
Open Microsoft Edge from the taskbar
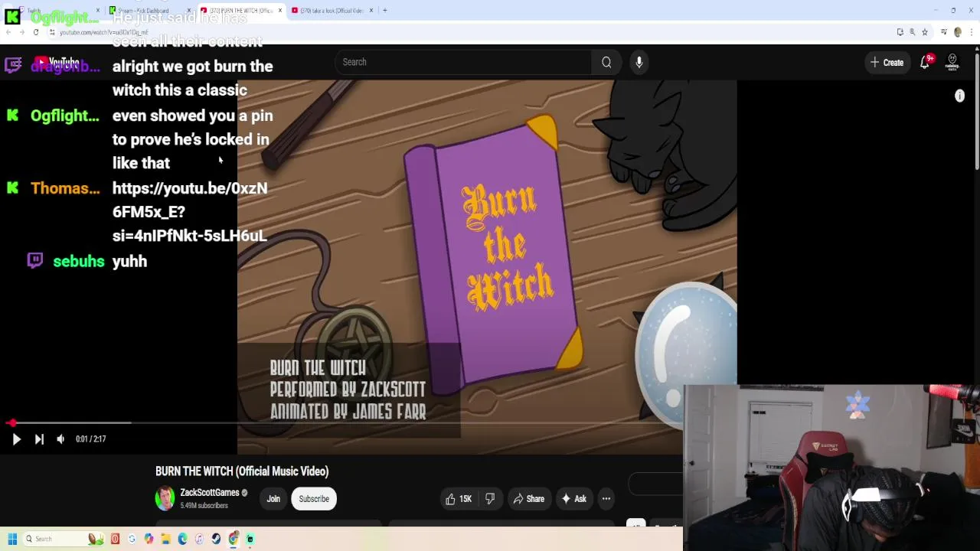pyautogui.click(x=182, y=539)
